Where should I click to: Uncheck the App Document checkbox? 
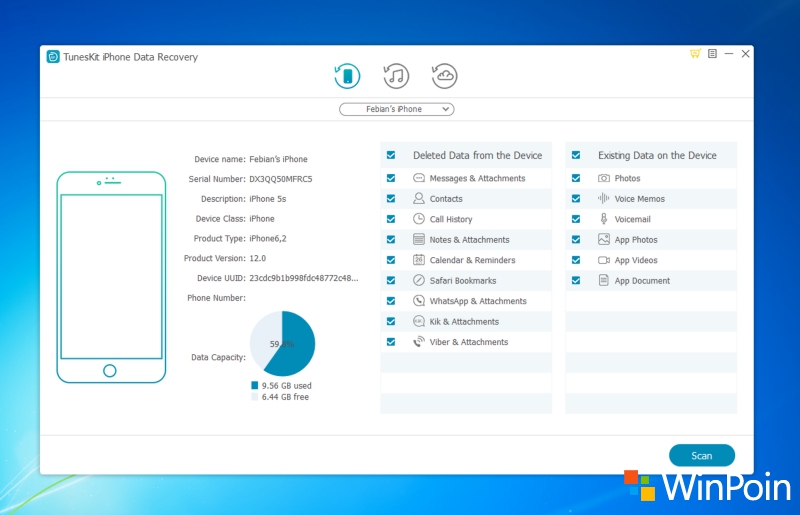[x=576, y=280]
